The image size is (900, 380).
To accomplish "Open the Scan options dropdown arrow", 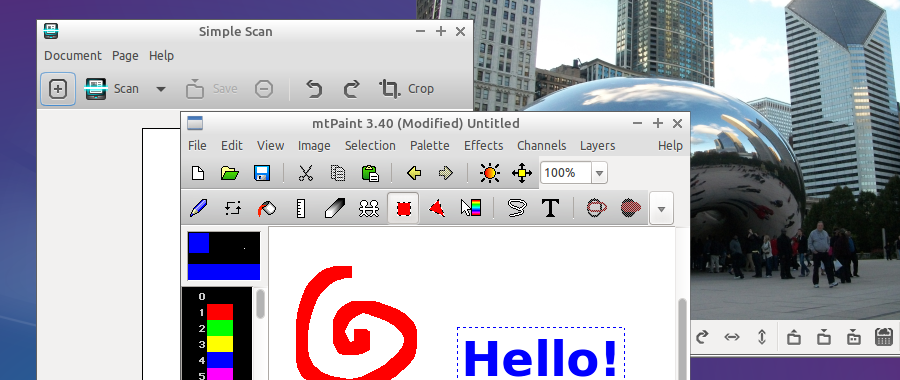I will pyautogui.click(x=161, y=89).
